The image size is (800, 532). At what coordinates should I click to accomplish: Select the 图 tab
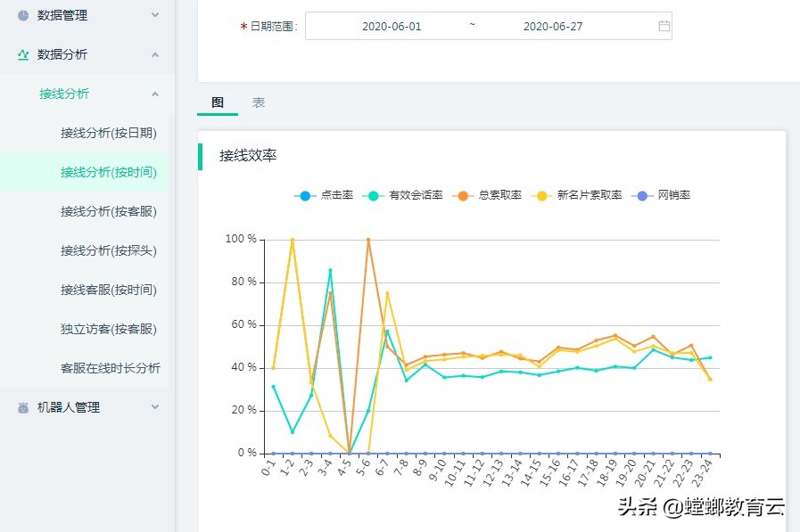coord(217,102)
